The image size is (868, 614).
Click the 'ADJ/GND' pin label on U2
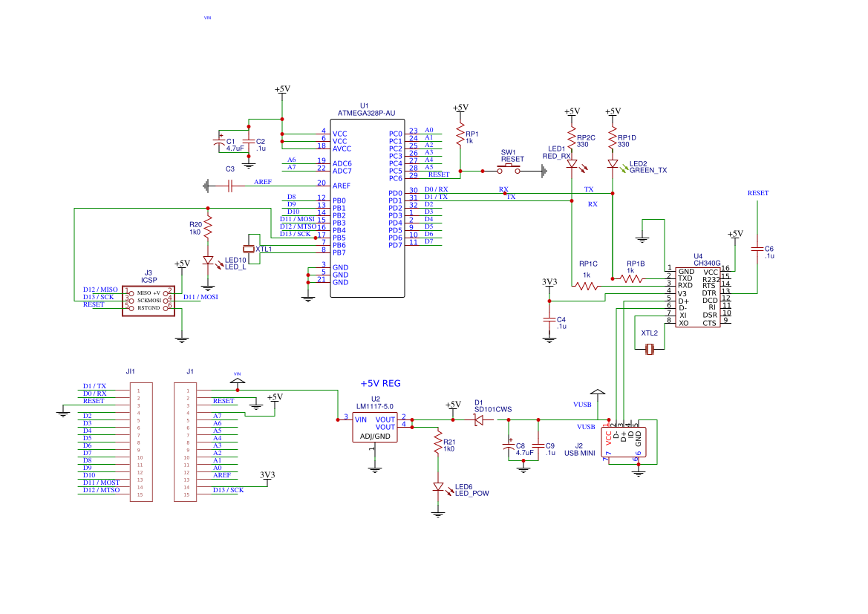coord(375,437)
